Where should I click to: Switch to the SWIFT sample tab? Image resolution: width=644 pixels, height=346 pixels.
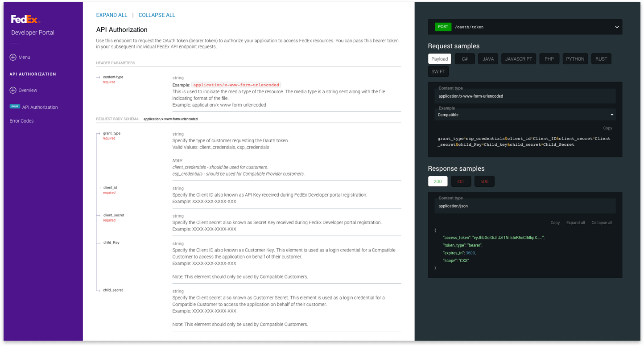click(438, 71)
